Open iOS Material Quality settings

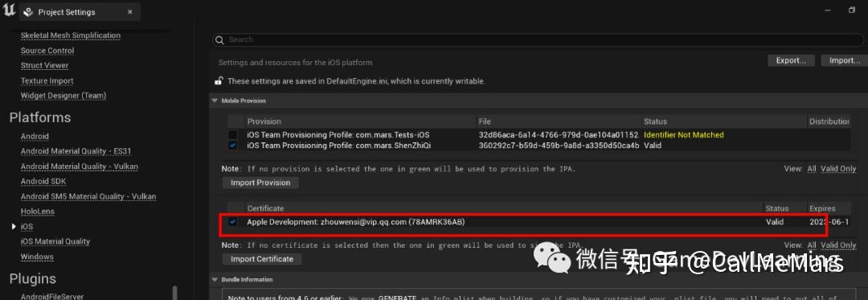[55, 241]
